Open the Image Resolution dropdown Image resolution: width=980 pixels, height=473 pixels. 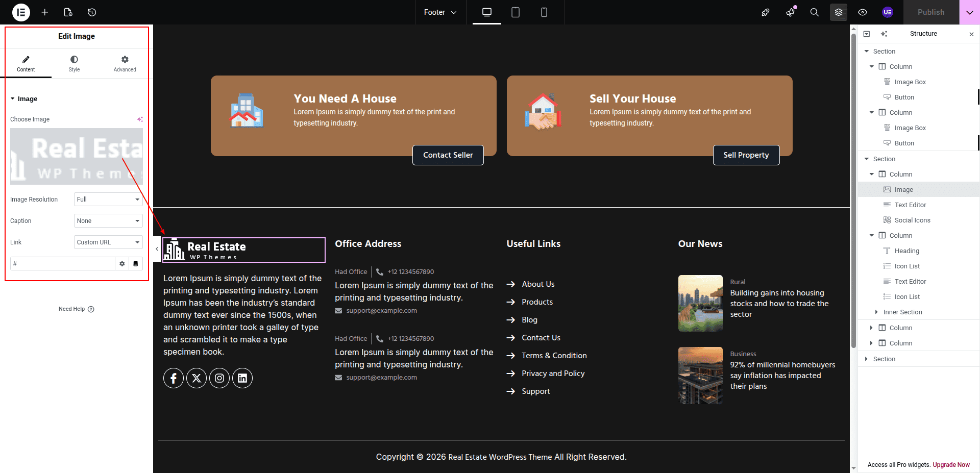coord(108,200)
